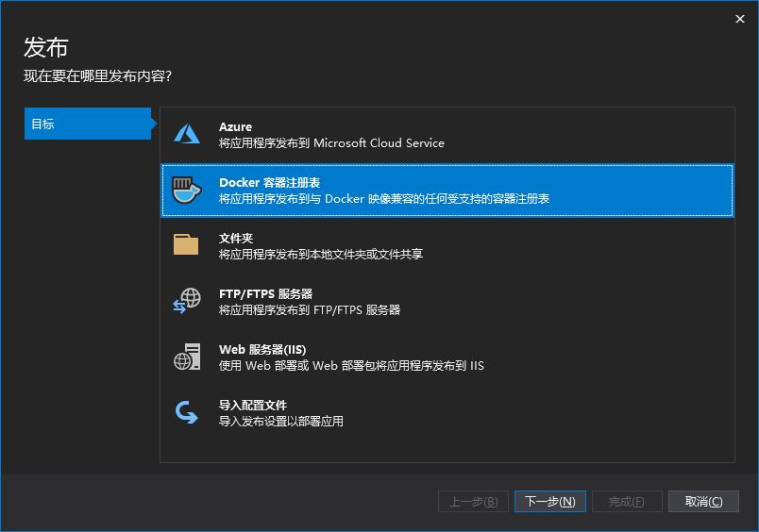Pick the 文件夹 publish target label
This screenshot has width=759, height=532.
[236, 239]
